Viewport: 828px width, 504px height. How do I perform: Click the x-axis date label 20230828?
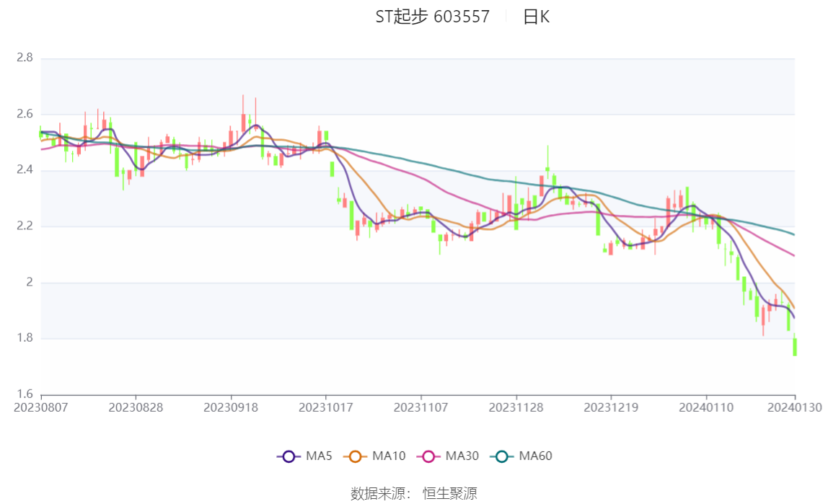(x=136, y=408)
